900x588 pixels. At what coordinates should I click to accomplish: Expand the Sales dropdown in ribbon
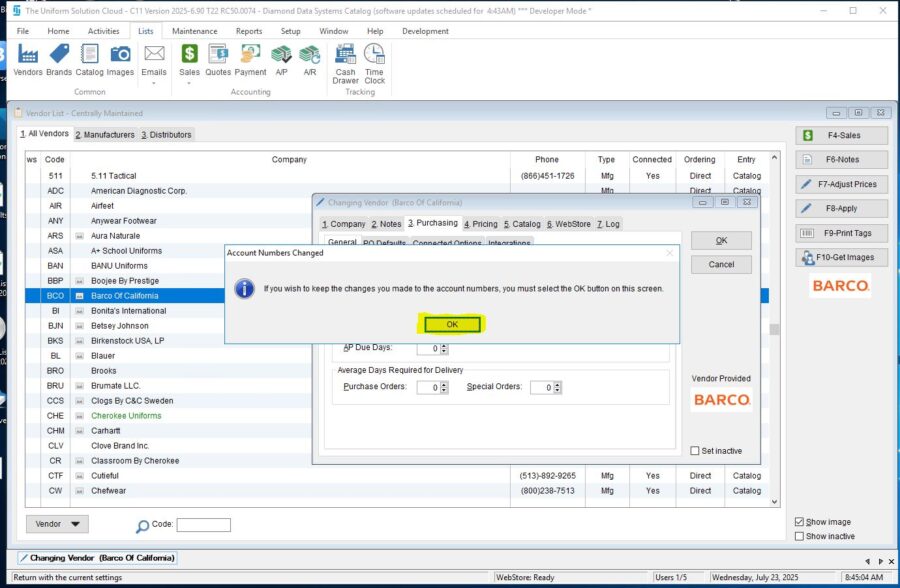(x=189, y=81)
